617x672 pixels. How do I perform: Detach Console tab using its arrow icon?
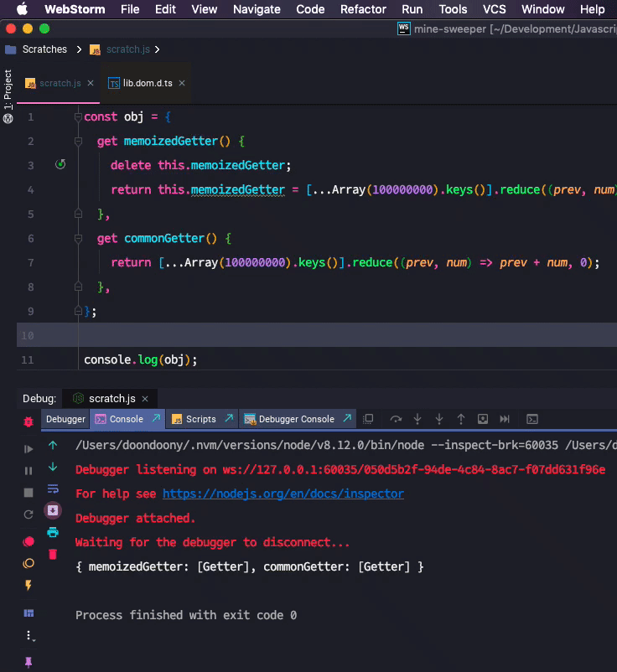tap(157, 418)
